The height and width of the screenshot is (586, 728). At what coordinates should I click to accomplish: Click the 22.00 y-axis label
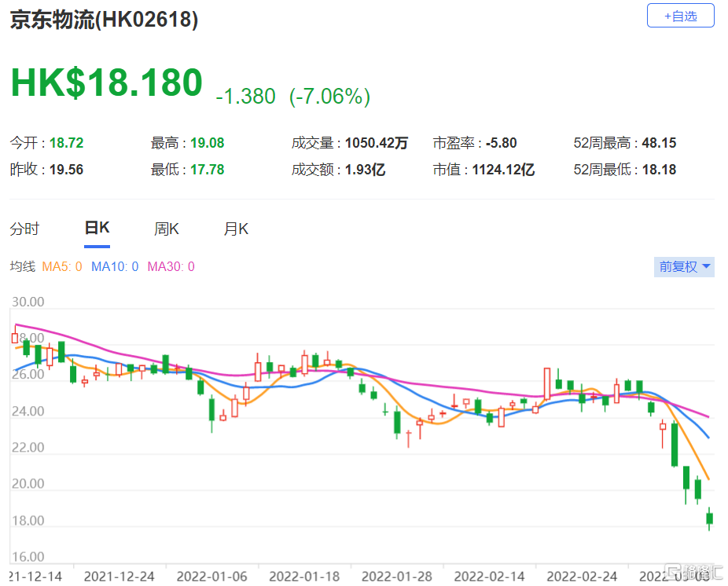[x=28, y=448]
